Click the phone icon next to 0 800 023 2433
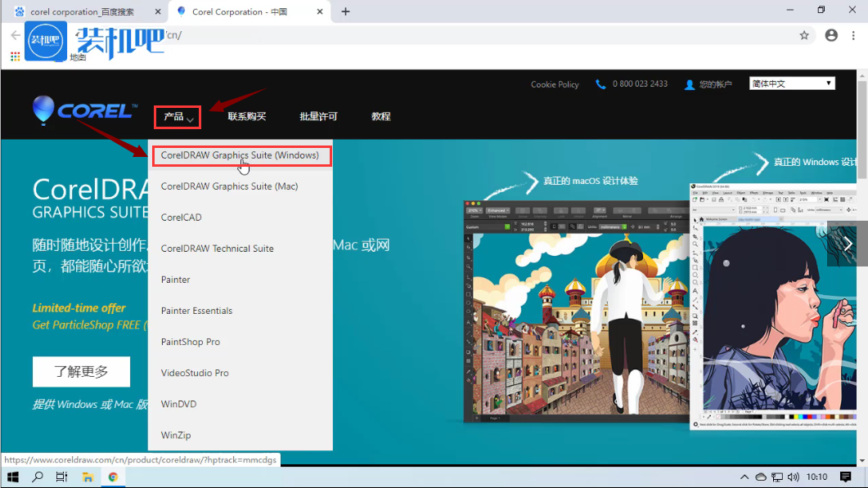This screenshot has width=868, height=488. (x=603, y=84)
